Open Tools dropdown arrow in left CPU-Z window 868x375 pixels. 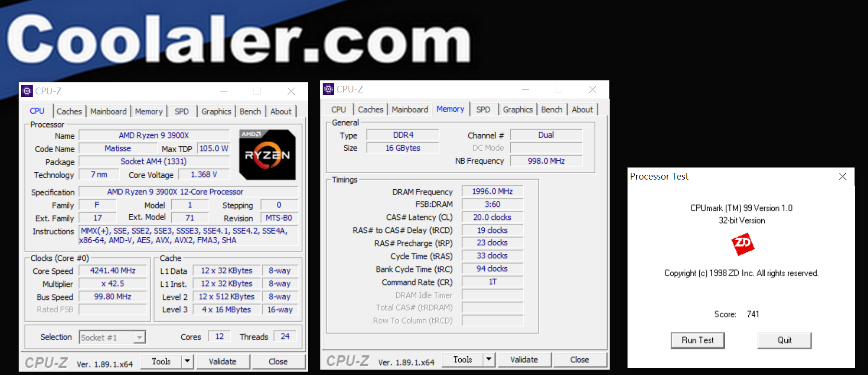[x=187, y=362]
